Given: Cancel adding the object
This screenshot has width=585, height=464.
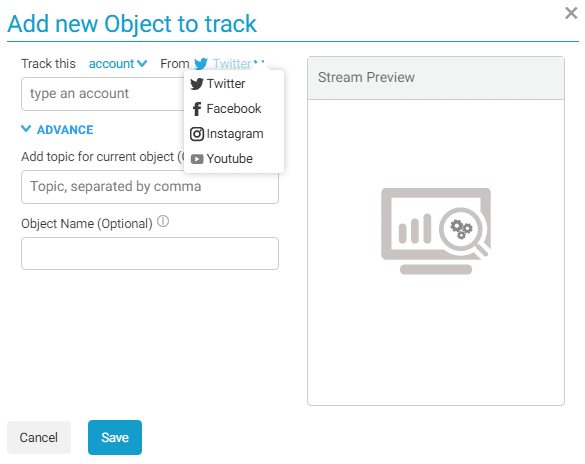Looking at the screenshot, I should point(39,438).
